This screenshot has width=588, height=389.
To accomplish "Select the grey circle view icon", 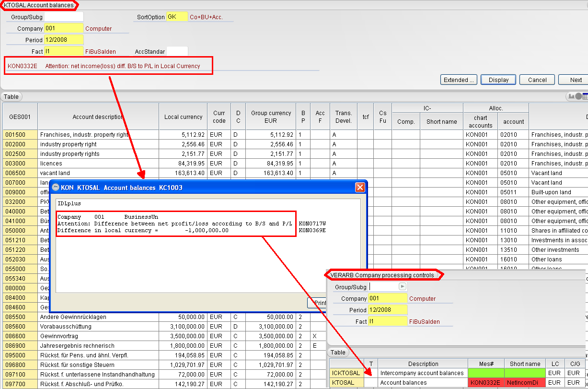I will [578, 96].
